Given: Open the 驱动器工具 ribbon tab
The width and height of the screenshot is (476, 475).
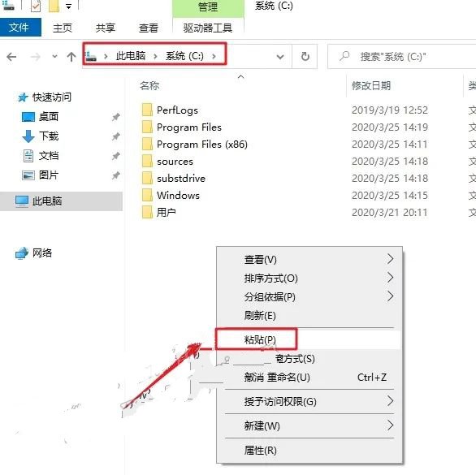Looking at the screenshot, I should click(x=208, y=28).
